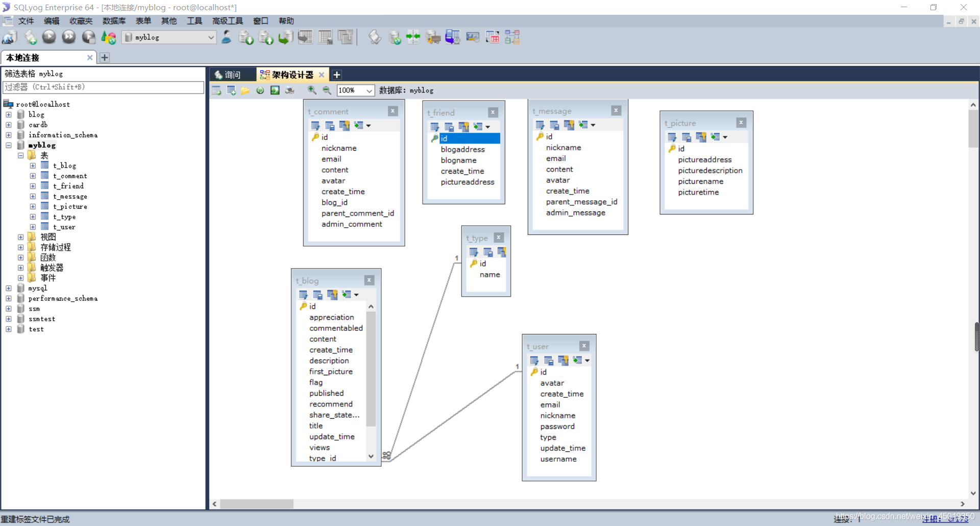Select the 触发器 folder

point(52,268)
